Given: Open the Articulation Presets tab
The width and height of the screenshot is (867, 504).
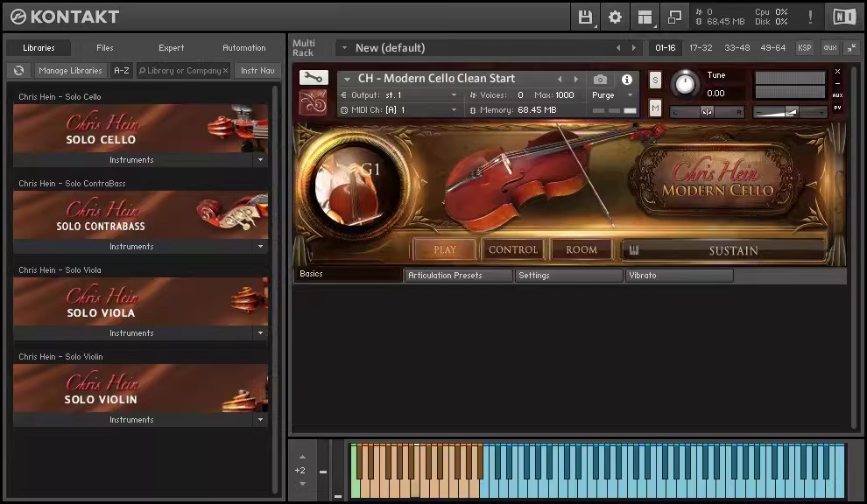Looking at the screenshot, I should [458, 276].
